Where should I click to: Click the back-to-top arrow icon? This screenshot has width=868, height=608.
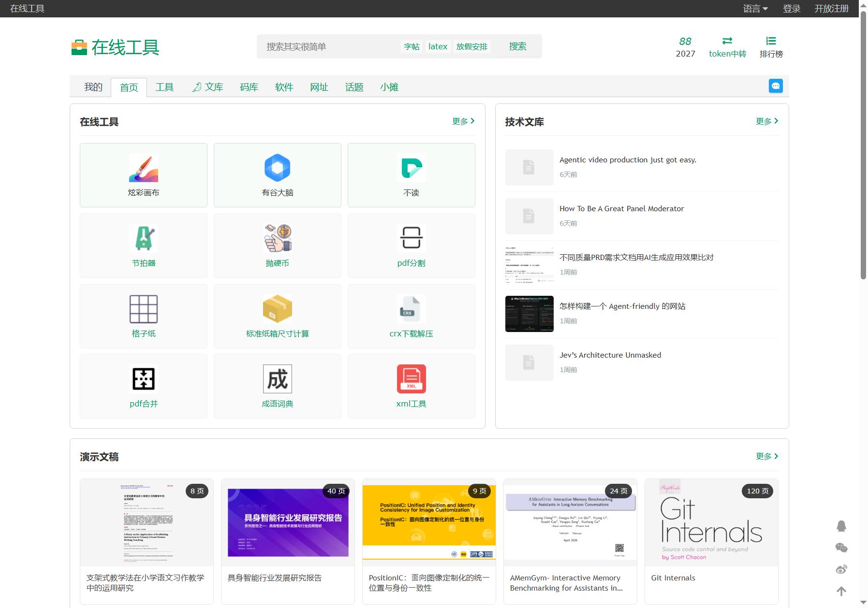click(841, 591)
